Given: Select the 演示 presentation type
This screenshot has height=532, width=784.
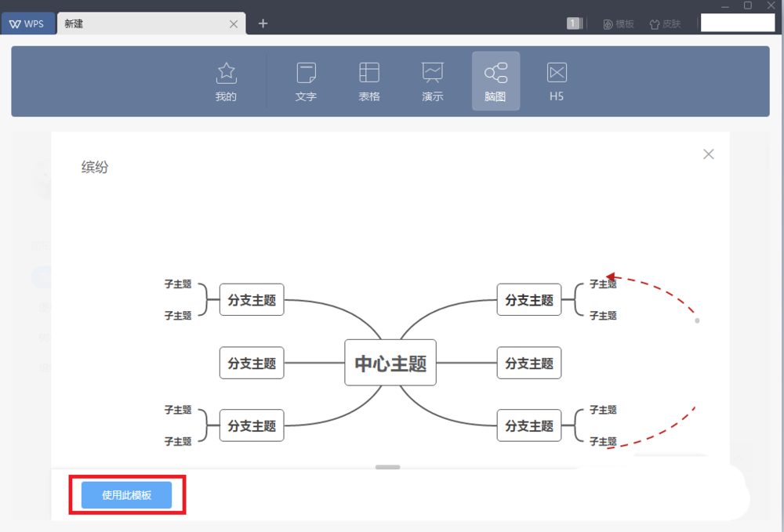Looking at the screenshot, I should 433,81.
